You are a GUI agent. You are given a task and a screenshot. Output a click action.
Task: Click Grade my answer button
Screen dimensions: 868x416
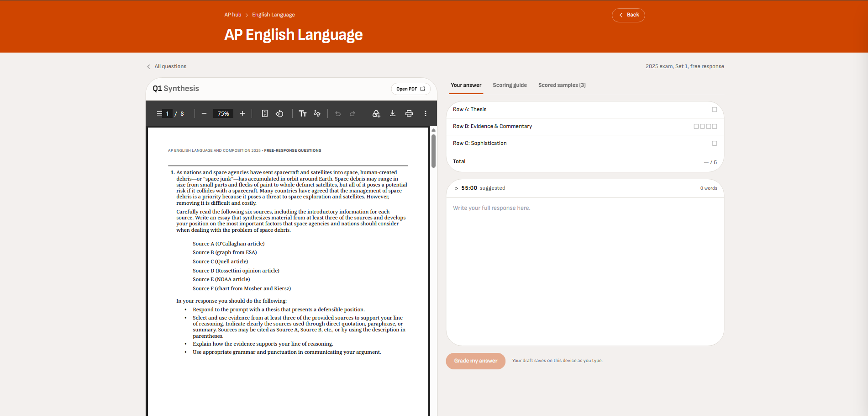point(475,361)
